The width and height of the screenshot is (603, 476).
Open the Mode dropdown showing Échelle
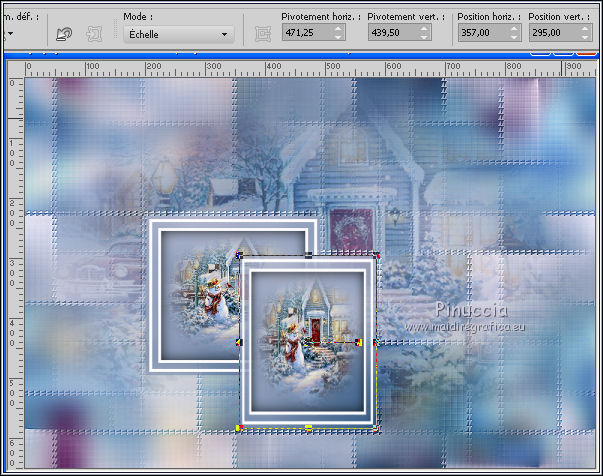(x=178, y=34)
